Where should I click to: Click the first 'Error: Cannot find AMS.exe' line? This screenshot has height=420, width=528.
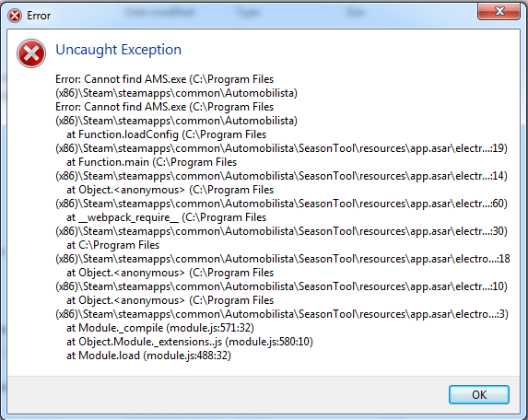(165, 79)
